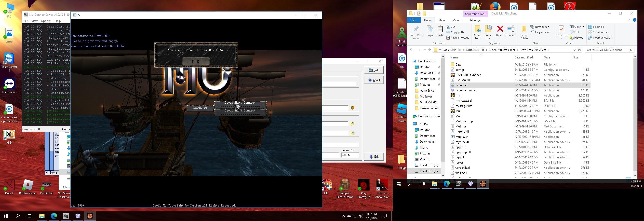Cut the selected file using the ribbon
This screenshot has height=221, width=644.
point(451,27)
